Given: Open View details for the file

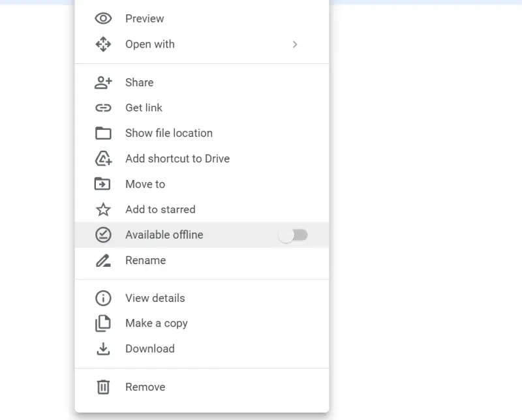Looking at the screenshot, I should (x=155, y=298).
